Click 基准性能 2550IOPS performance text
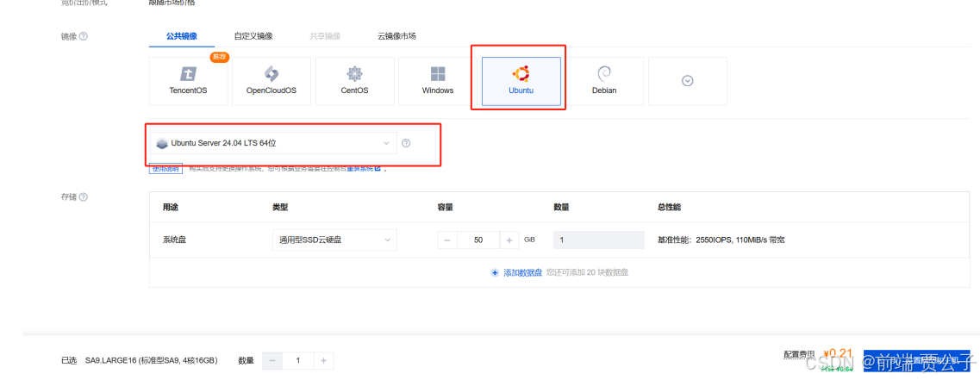 (x=721, y=240)
